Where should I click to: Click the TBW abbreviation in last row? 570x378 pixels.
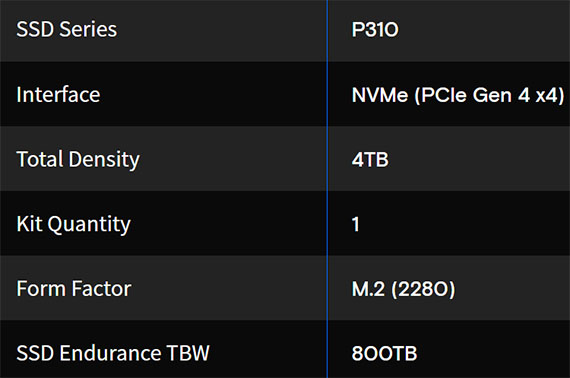[x=188, y=353]
